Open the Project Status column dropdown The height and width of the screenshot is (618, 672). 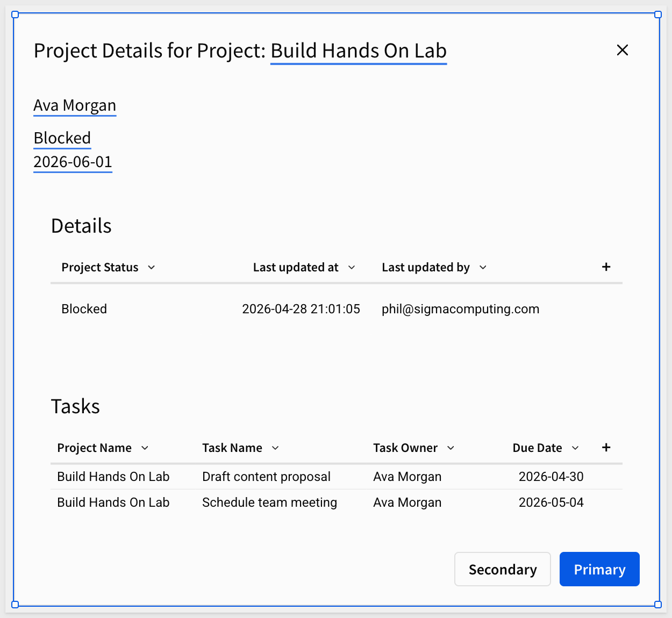tap(152, 268)
